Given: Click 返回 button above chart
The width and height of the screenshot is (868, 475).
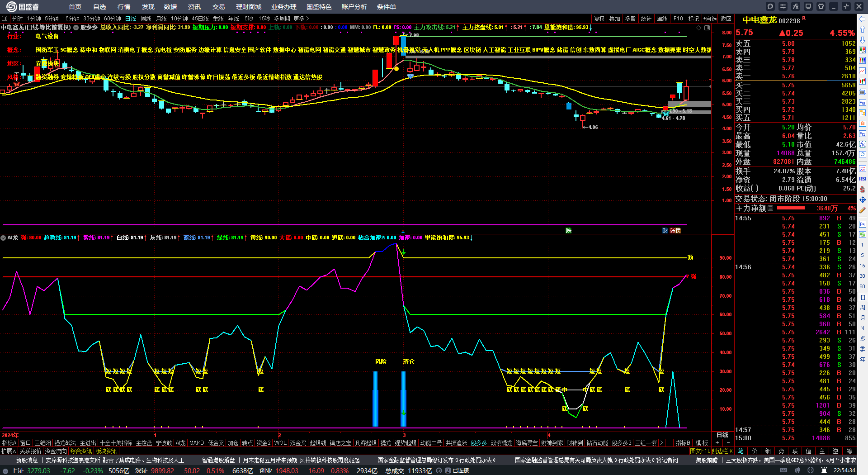Looking at the screenshot, I should (x=726, y=19).
